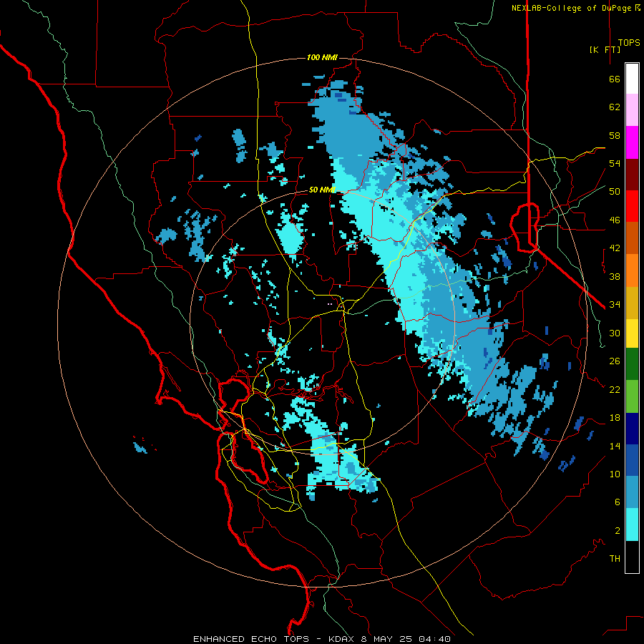Click the yellow 34 kft legend swatch
This screenshot has width=644, height=644.
pyautogui.click(x=632, y=333)
